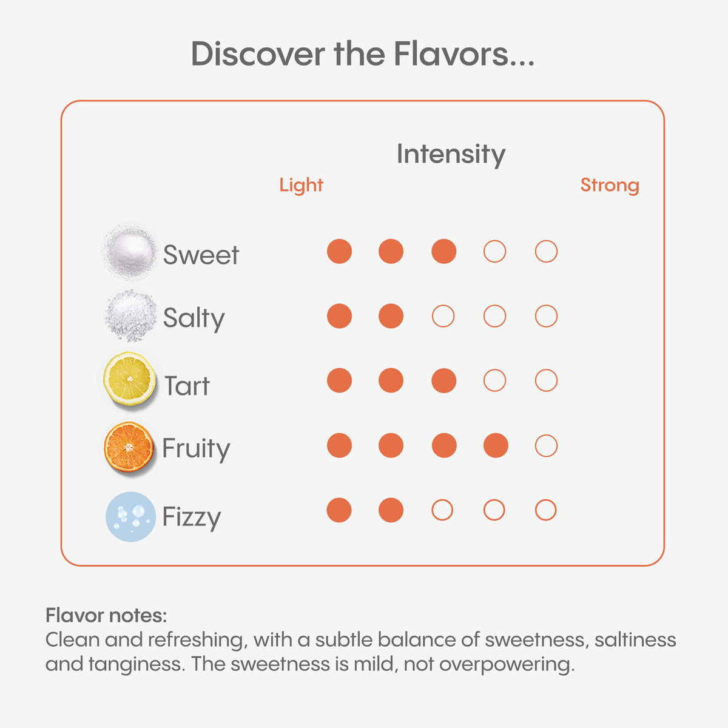Click the "Discover the Flavors..." title
Image resolution: width=728 pixels, height=728 pixels.
point(363,54)
